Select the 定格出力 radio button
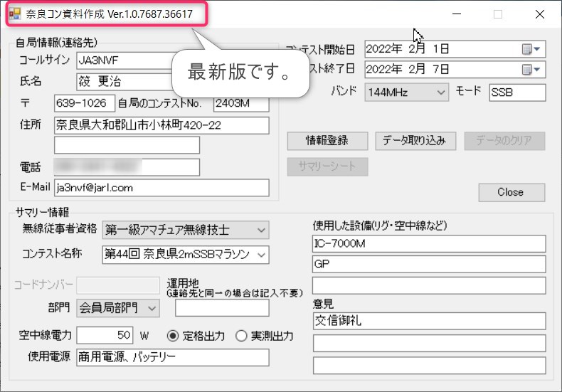 pos(172,336)
